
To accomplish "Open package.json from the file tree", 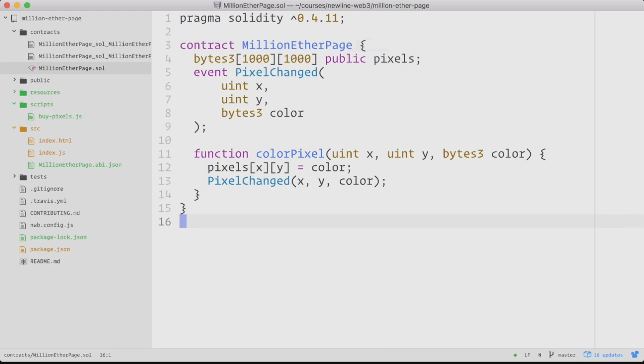I will [x=50, y=249].
